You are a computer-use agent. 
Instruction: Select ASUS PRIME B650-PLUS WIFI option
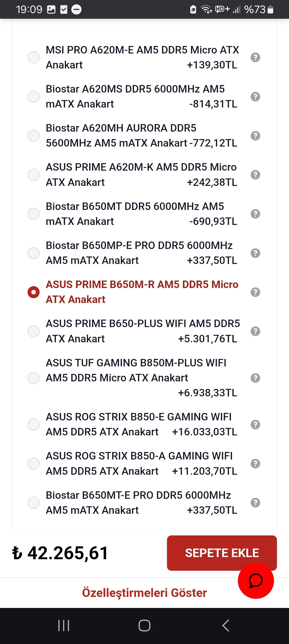click(x=34, y=331)
